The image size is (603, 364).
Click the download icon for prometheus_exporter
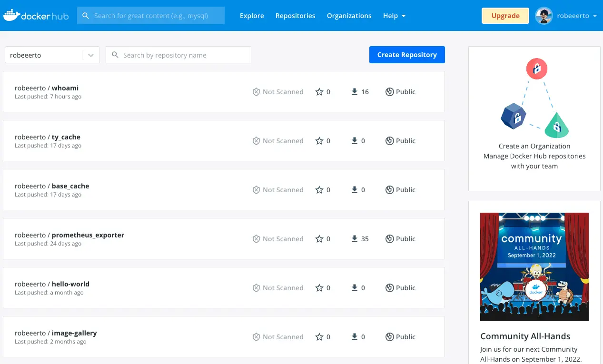tap(354, 239)
